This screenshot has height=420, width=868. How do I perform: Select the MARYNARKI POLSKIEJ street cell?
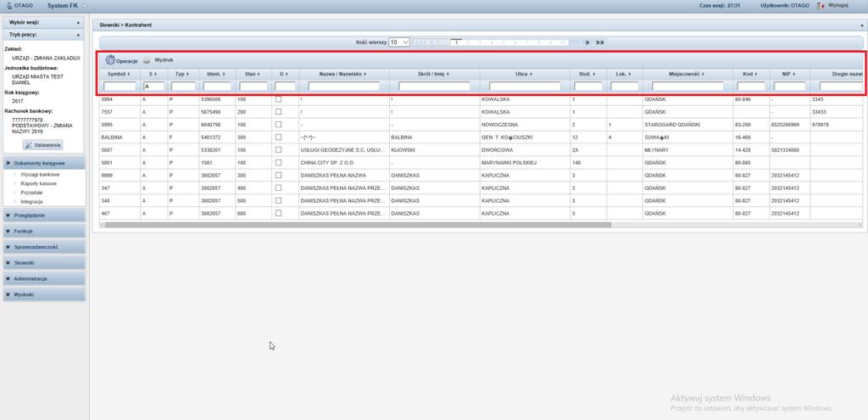(525, 163)
